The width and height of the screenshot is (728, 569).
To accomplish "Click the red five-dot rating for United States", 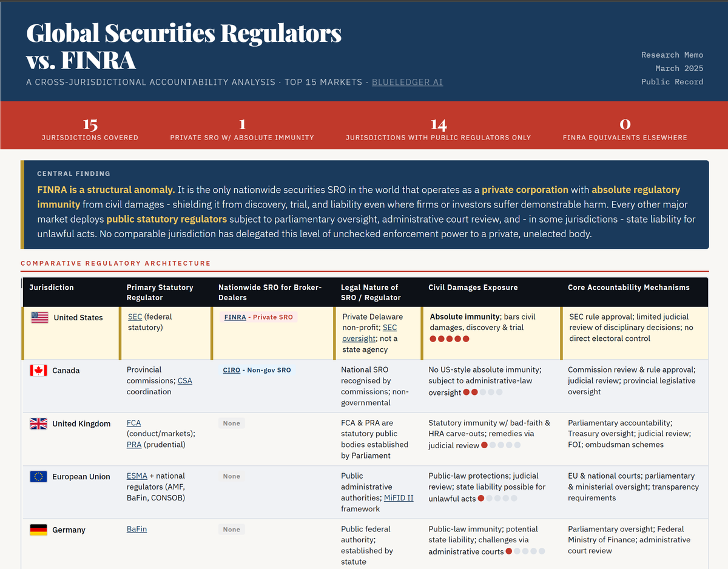I will click(450, 338).
